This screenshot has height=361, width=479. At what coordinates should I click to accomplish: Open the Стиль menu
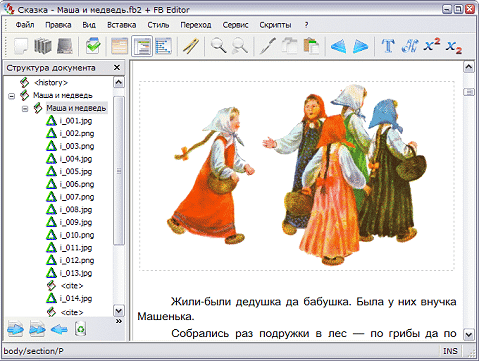coord(158,25)
